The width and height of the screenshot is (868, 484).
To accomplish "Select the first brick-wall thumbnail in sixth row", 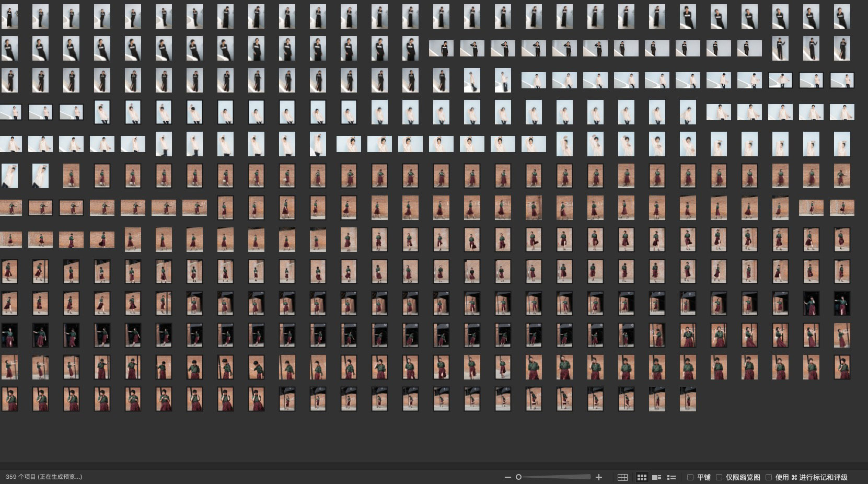I will (x=71, y=176).
